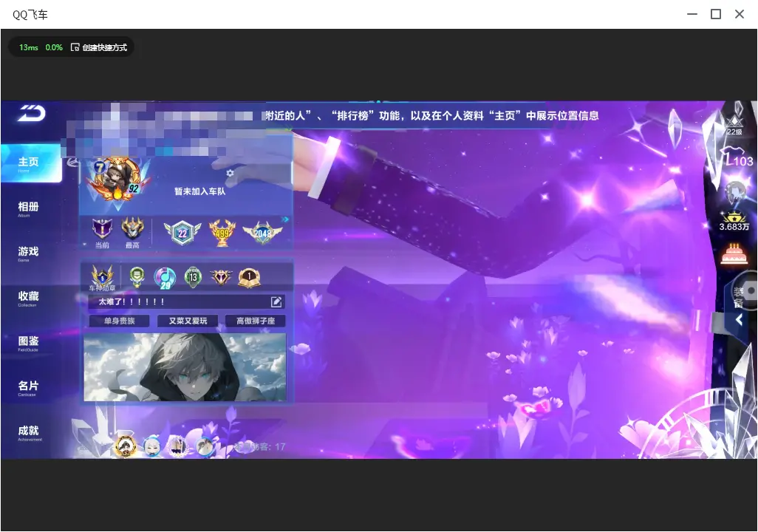View the 当前 current rank badge
758x532 pixels.
(x=102, y=233)
